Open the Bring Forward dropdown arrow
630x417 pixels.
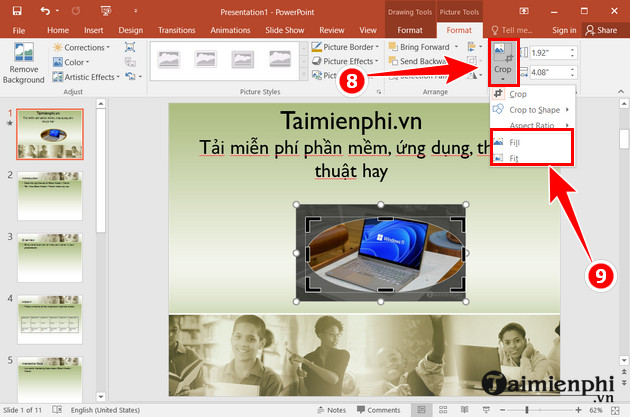456,47
